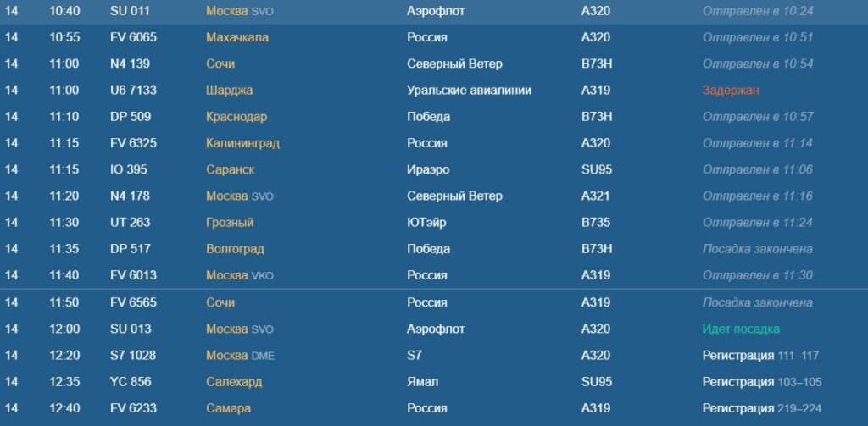Click the red Задержан status
This screenshot has height=426, width=868.
tap(731, 91)
